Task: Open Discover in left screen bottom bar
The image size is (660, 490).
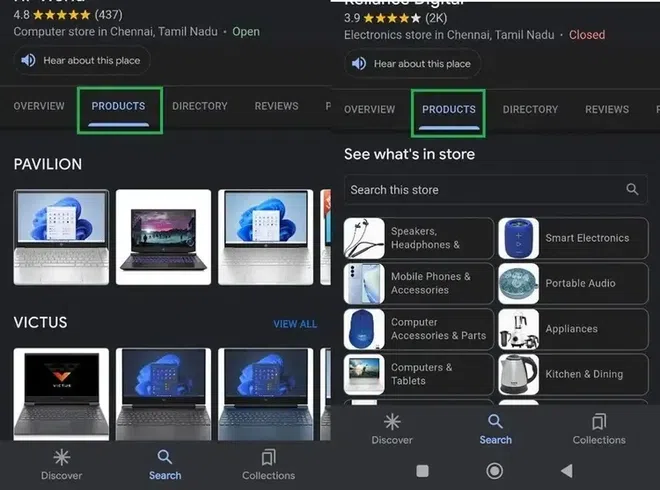Action: pyautogui.click(x=61, y=464)
